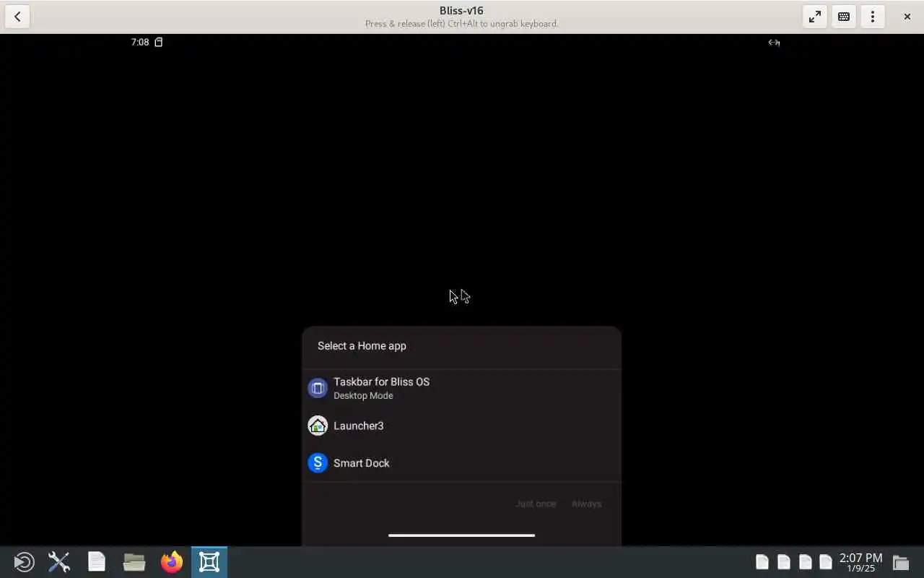Click the Select a Home app title
The width and height of the screenshot is (924, 578).
[x=362, y=346]
